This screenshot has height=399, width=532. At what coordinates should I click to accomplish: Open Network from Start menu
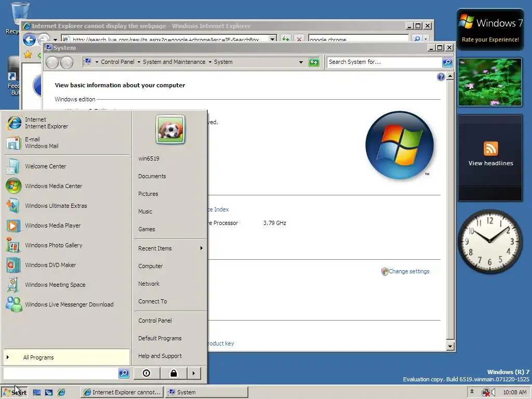pyautogui.click(x=170, y=284)
